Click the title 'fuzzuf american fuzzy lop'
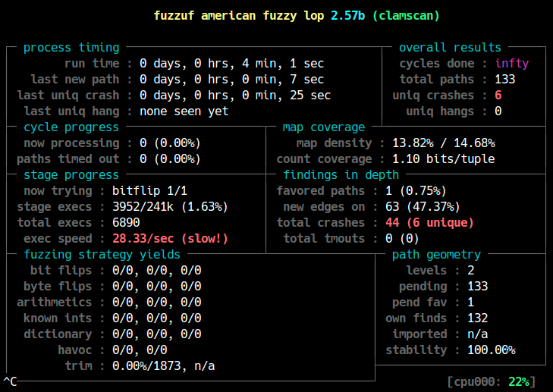This screenshot has height=392, width=553. [x=239, y=16]
